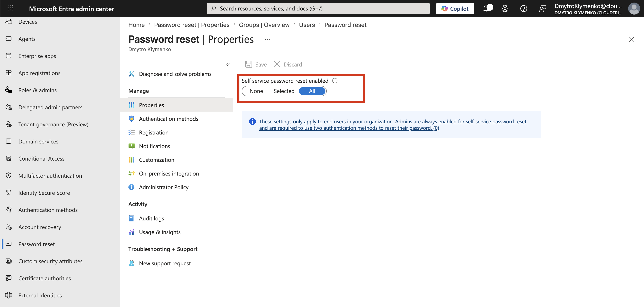Click the Copilot button
This screenshot has width=644, height=307.
click(x=455, y=9)
